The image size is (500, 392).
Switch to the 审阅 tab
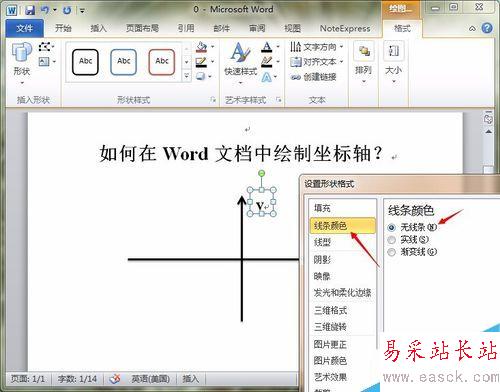click(x=257, y=28)
